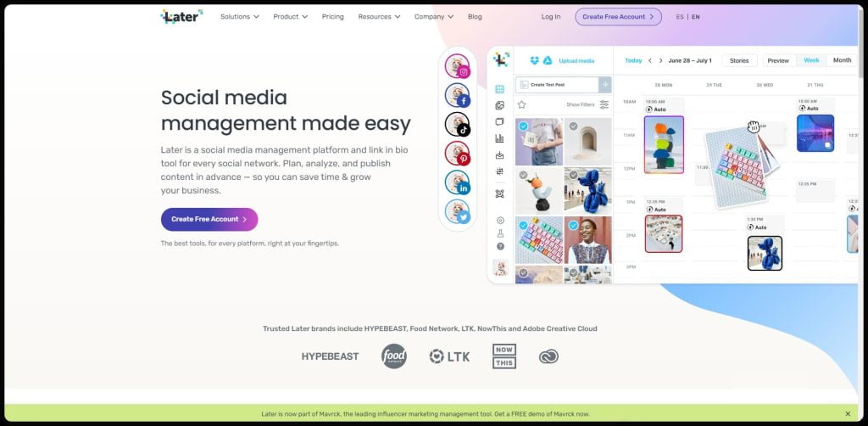
Task: Toggle checkmark on the smiling woman photo
Action: point(574,226)
